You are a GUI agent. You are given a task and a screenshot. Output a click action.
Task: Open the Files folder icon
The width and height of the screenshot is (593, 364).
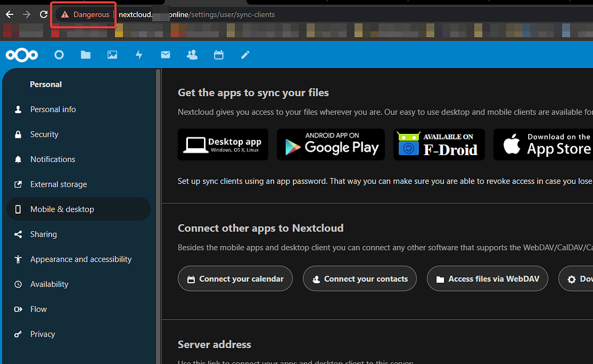pos(86,55)
